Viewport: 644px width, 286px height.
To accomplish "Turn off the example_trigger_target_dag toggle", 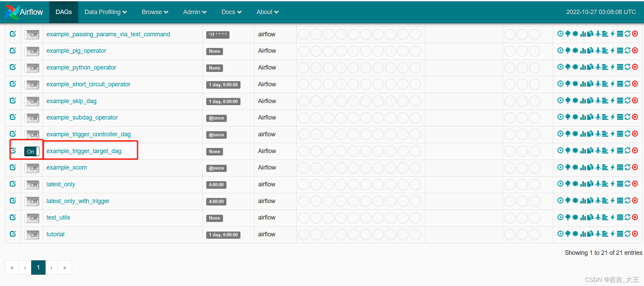I will click(32, 151).
